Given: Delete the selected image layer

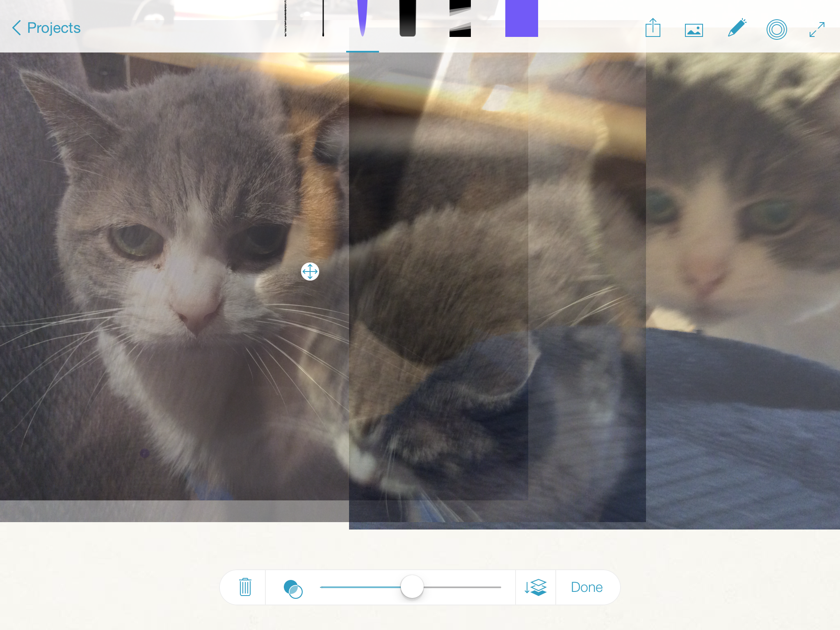Looking at the screenshot, I should point(245,587).
